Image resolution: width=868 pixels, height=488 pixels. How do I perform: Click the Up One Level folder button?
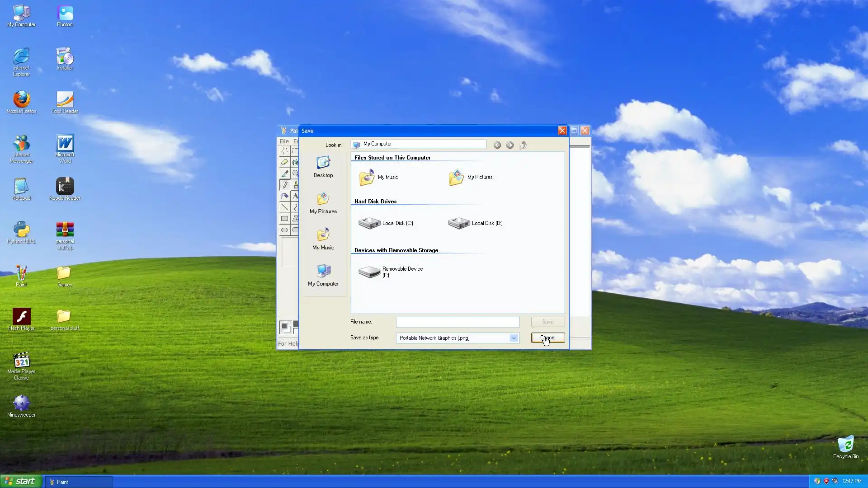click(523, 145)
